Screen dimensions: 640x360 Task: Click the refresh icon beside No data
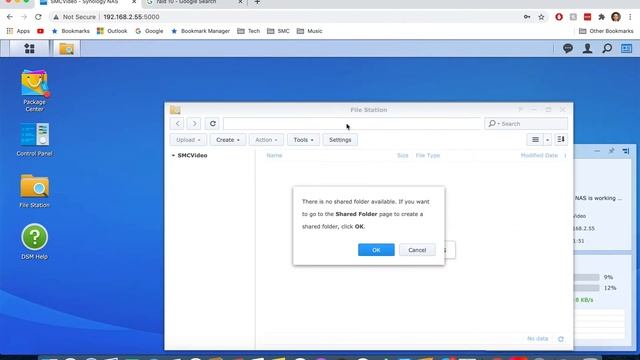[x=561, y=339]
